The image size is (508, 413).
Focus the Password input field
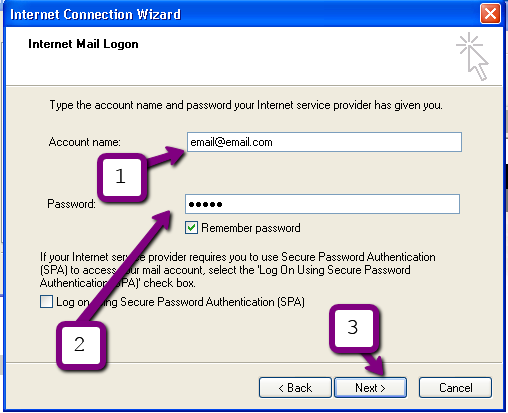322,204
